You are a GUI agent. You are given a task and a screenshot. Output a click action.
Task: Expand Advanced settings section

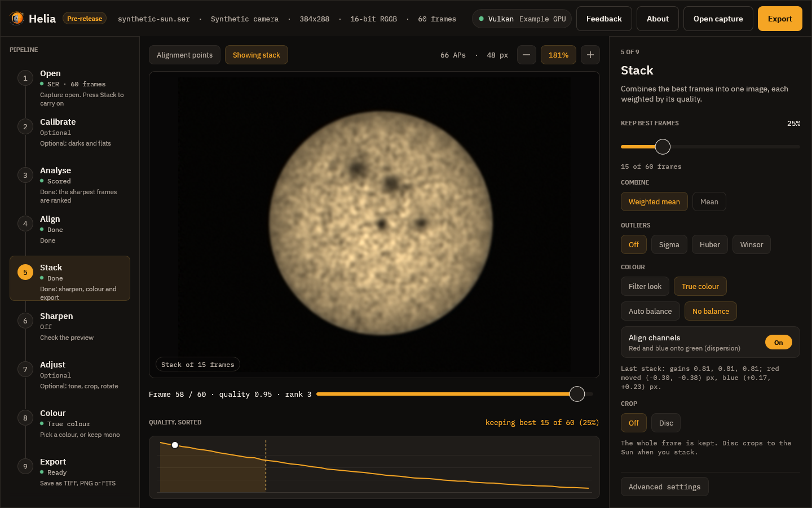(x=664, y=487)
